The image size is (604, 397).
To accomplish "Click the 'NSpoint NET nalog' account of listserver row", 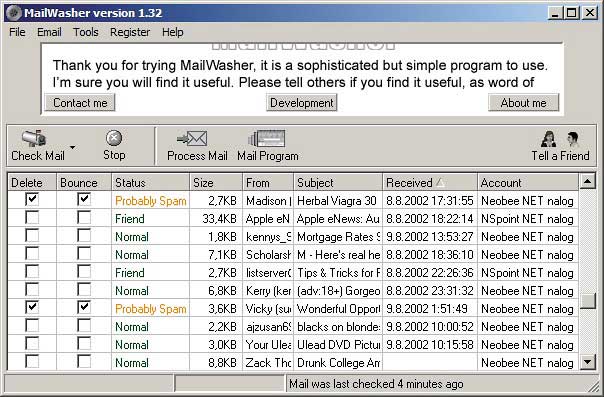I will (527, 273).
